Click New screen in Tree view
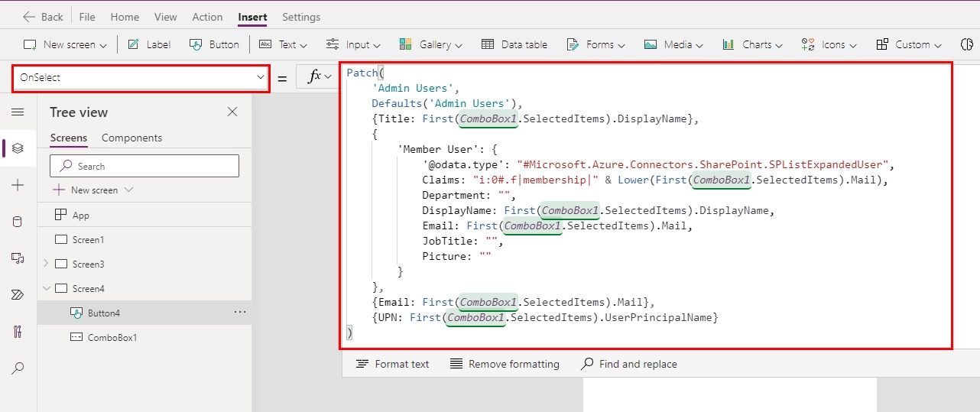The height and width of the screenshot is (412, 980). tap(93, 190)
